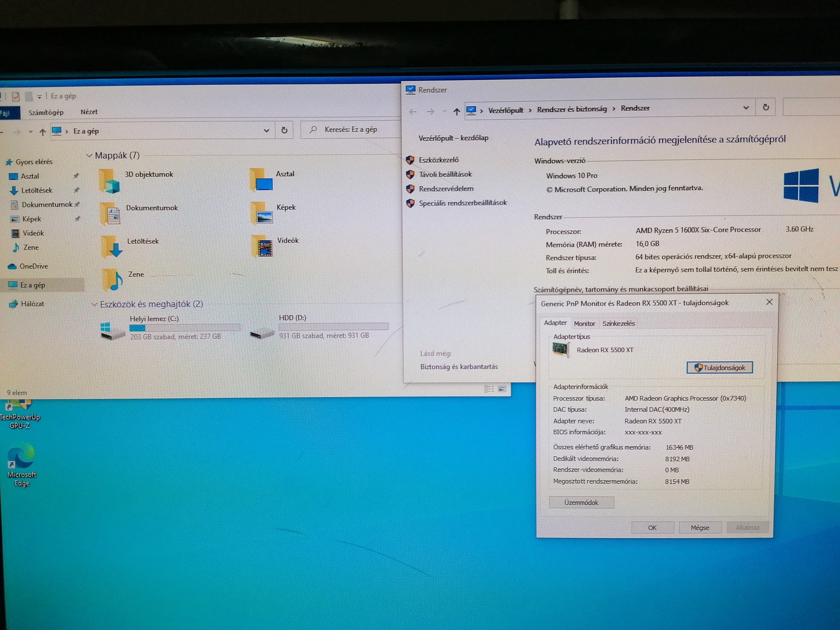Open Eszközkezelő link
The width and height of the screenshot is (840, 630).
point(439,160)
